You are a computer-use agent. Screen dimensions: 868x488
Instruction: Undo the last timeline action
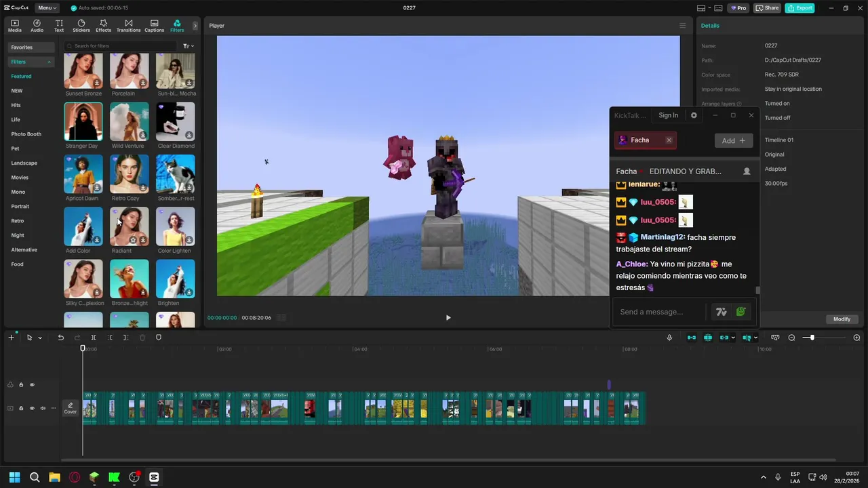(60, 338)
